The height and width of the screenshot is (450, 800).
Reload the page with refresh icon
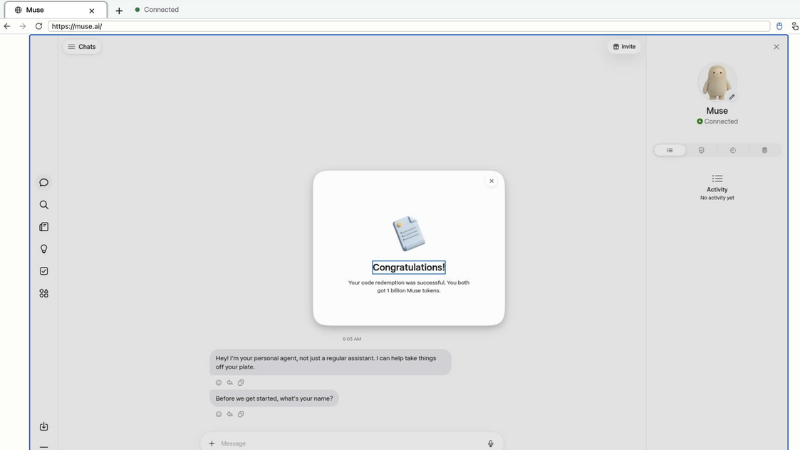[38, 26]
